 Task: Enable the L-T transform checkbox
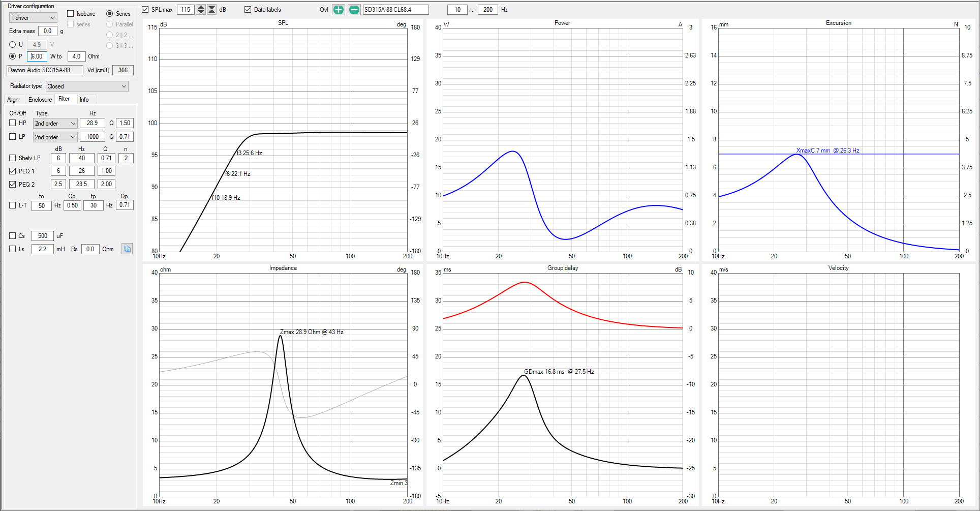coord(13,205)
